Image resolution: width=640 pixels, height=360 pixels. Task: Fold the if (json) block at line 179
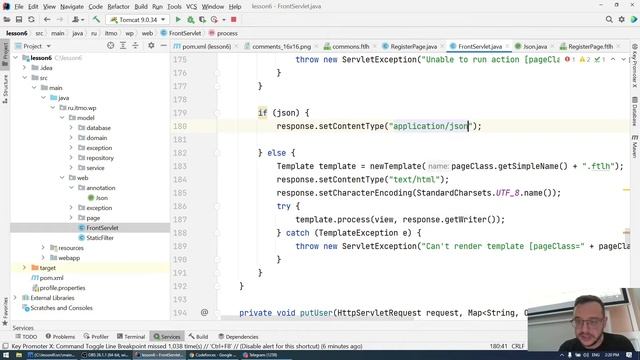tap(218, 113)
